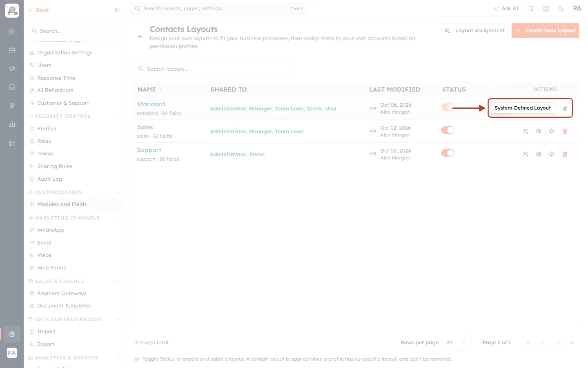
Task: Collapse the Data Administration section
Action: 118,319
